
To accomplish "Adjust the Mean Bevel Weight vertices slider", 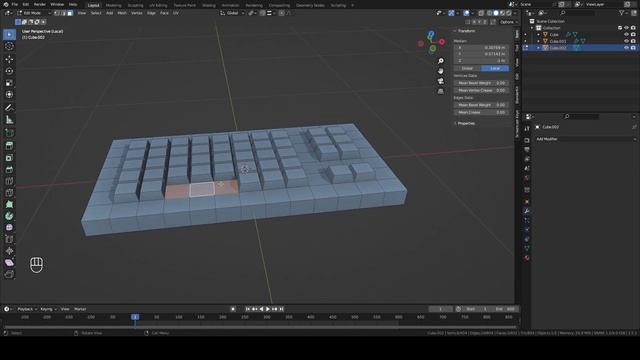I will pyautogui.click(x=482, y=83).
